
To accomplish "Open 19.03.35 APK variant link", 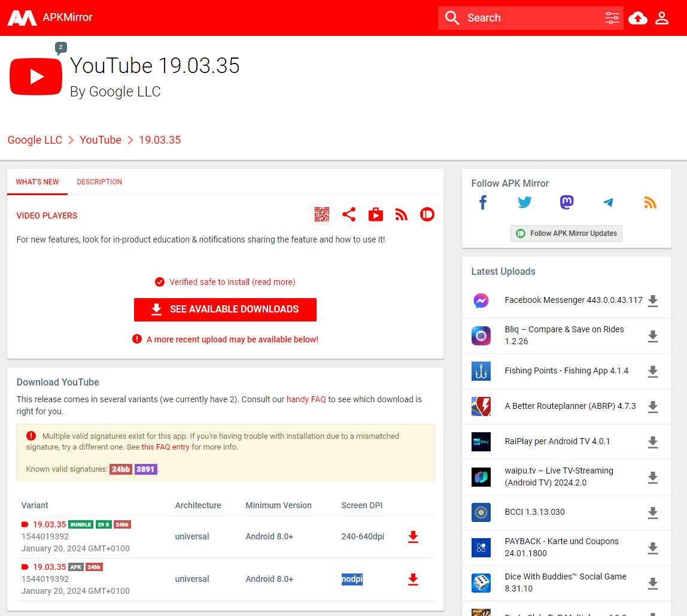I will pos(50,567).
